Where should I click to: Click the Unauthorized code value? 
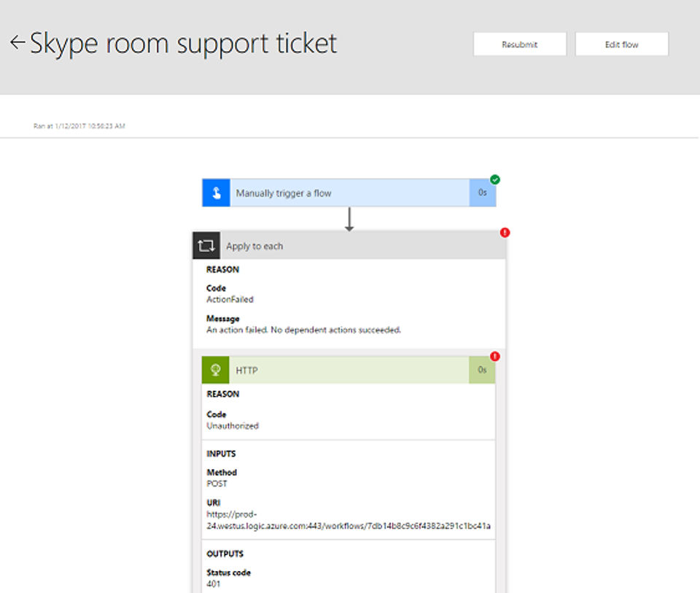pos(233,425)
